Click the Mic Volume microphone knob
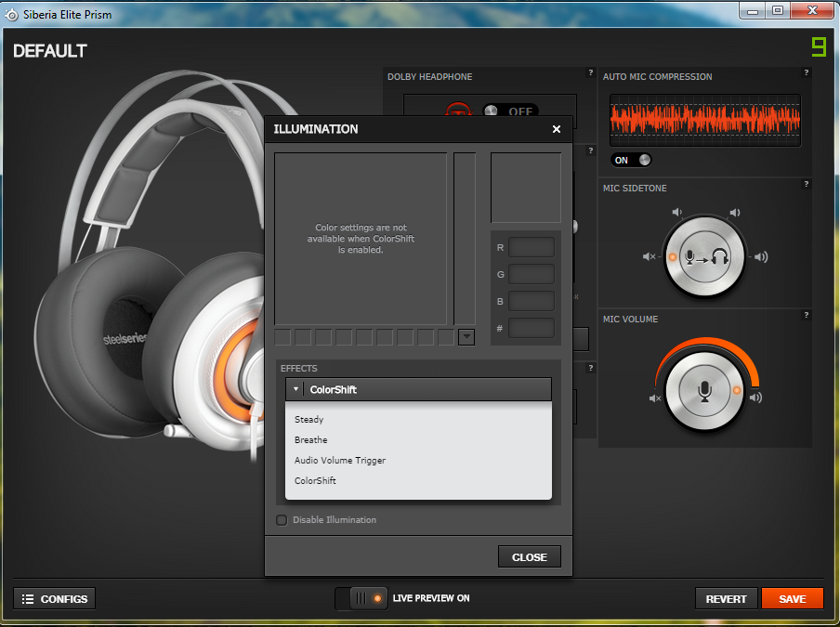This screenshot has width=840, height=627. (x=705, y=391)
